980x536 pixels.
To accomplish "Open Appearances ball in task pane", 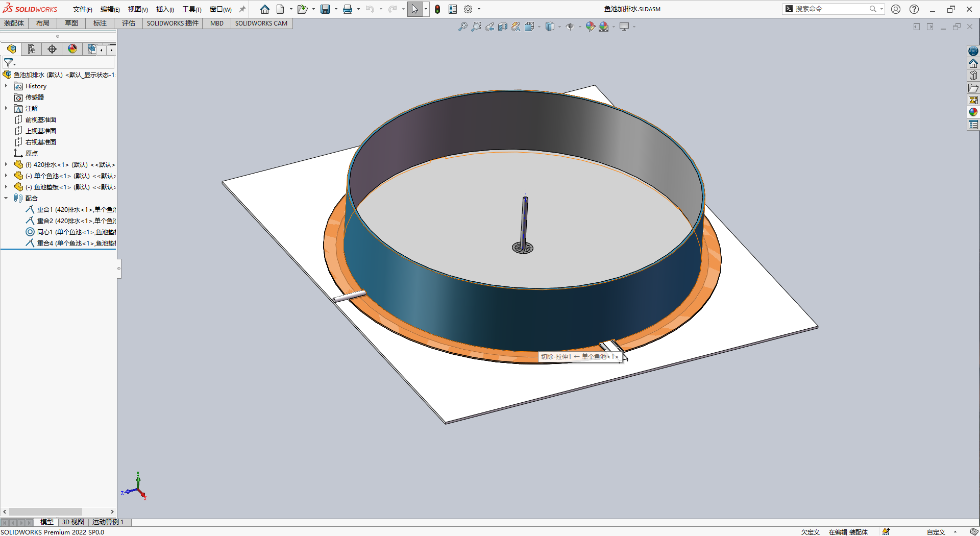I will (x=973, y=112).
